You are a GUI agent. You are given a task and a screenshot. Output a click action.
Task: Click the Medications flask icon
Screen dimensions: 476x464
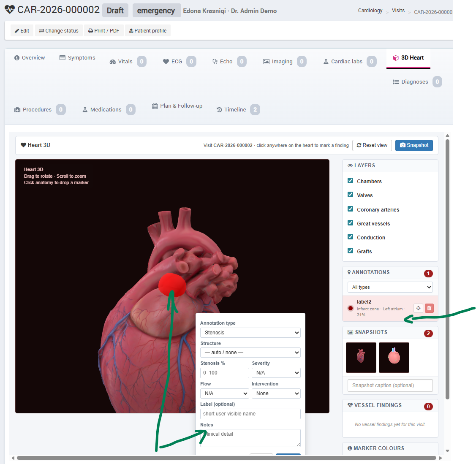(x=85, y=109)
